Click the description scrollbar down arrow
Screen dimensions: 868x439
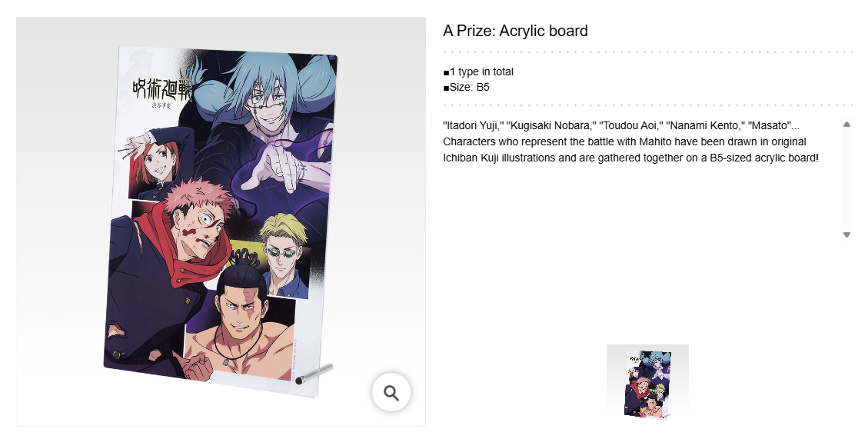846,234
